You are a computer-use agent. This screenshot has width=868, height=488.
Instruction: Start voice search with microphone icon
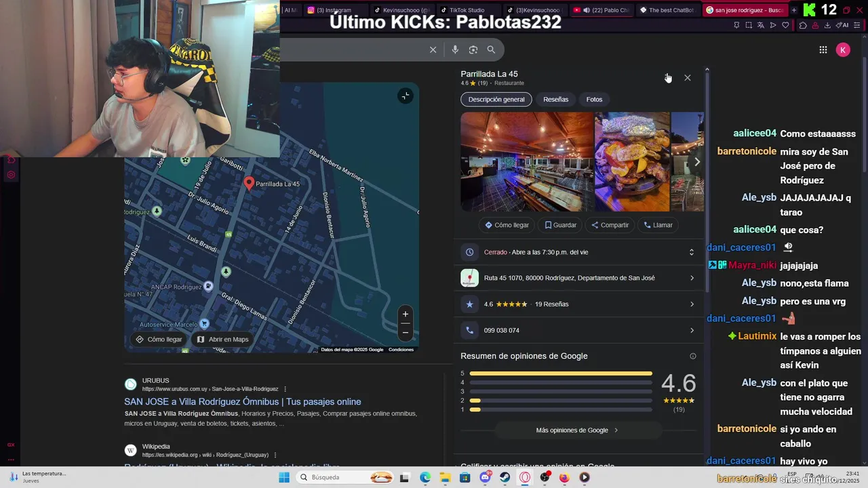tap(455, 49)
